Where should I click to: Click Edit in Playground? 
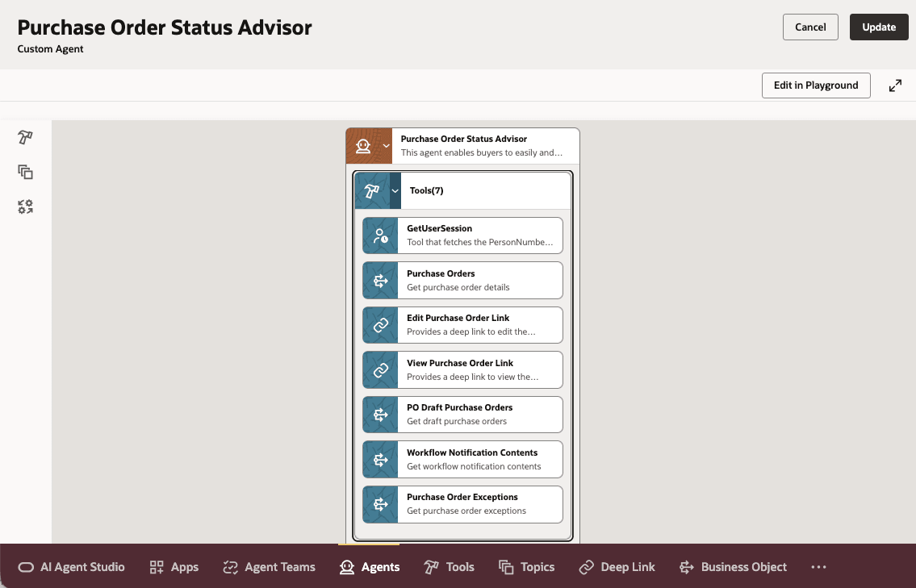point(816,85)
